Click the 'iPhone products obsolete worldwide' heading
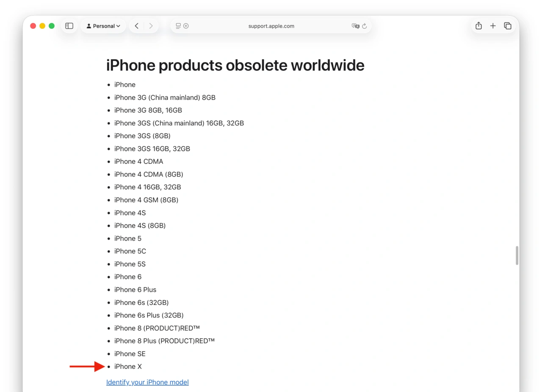 pyautogui.click(x=235, y=65)
